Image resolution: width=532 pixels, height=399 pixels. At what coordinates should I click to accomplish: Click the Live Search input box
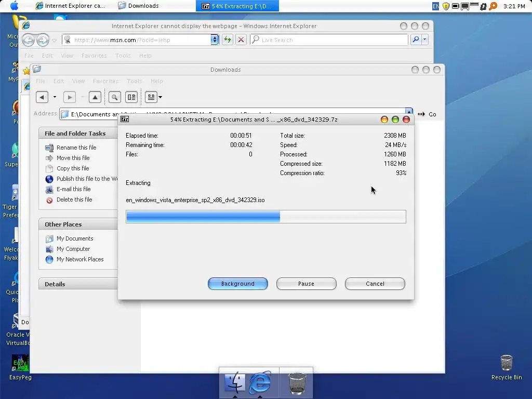(329, 39)
